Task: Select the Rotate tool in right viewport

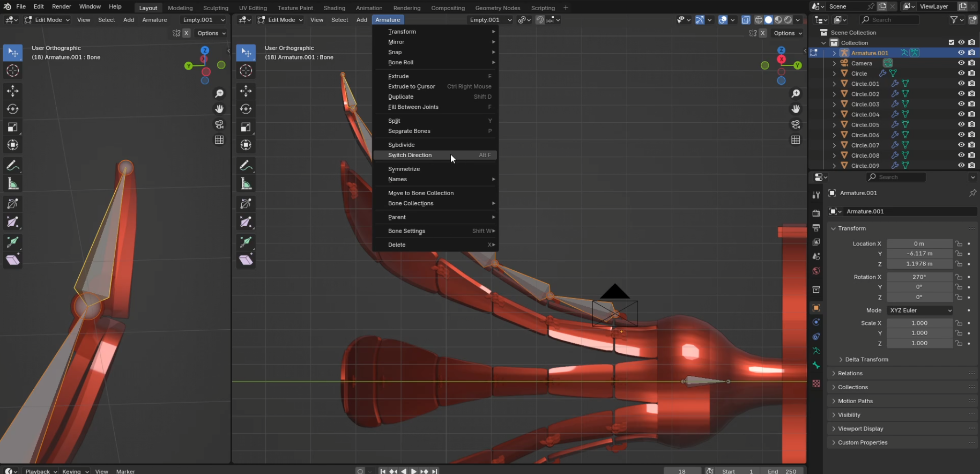Action: (x=246, y=109)
